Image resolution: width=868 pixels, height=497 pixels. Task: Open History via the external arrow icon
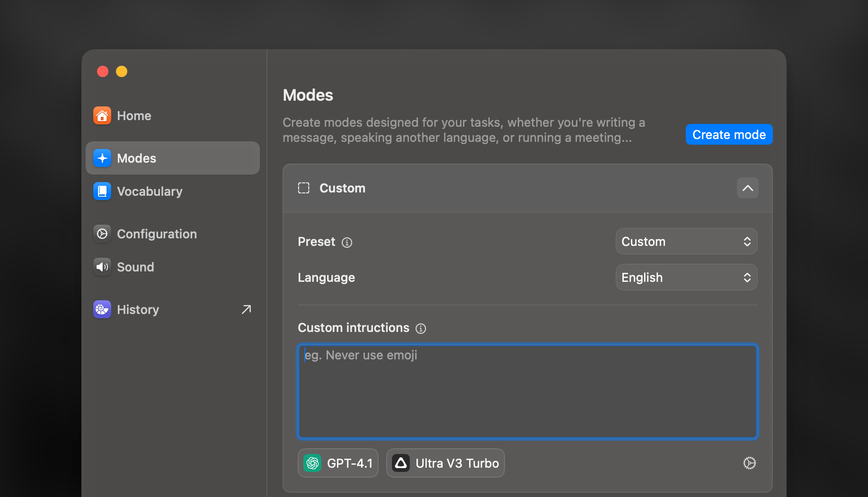[246, 310]
